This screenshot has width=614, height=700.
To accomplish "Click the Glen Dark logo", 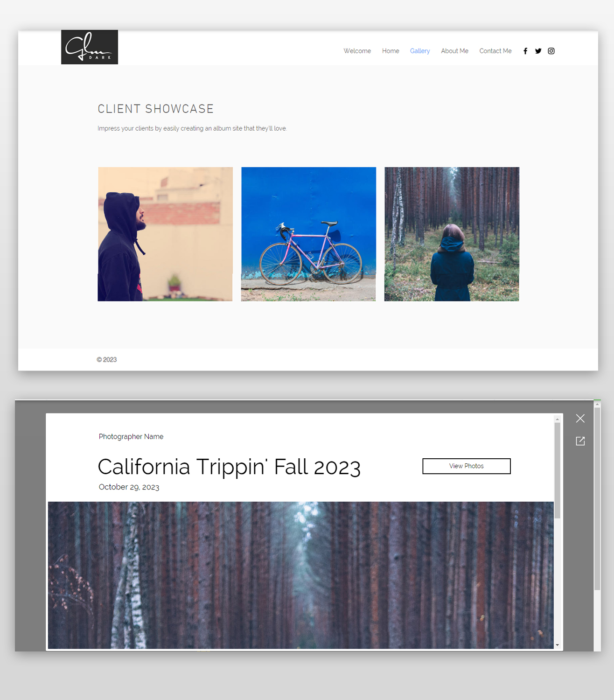I will 90,47.
